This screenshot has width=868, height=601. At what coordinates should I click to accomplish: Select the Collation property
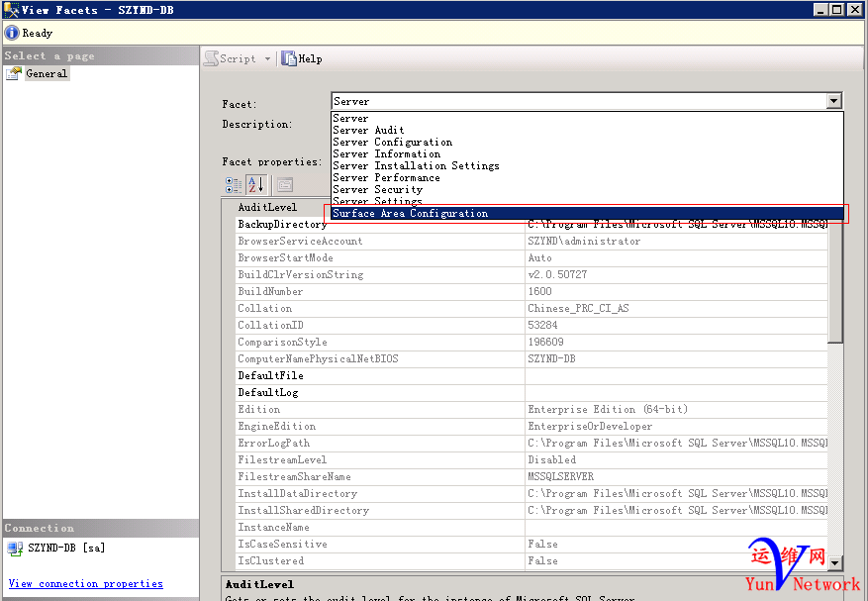[264, 308]
